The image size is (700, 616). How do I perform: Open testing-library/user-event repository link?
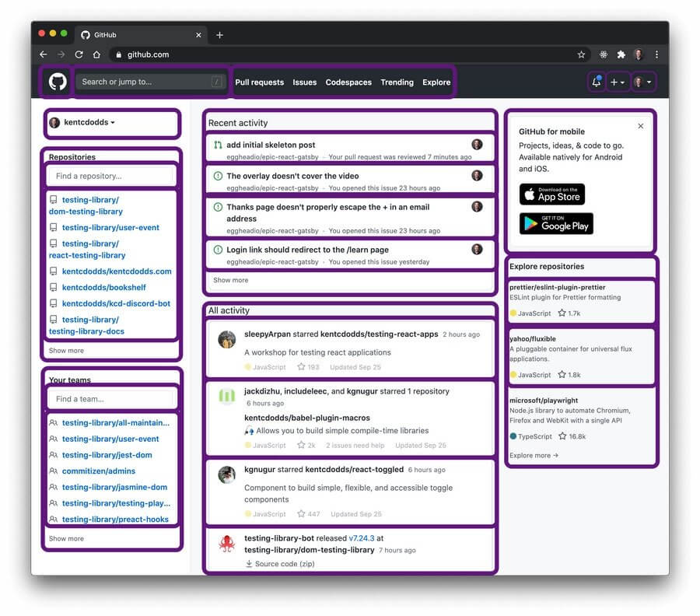pyautogui.click(x=110, y=228)
